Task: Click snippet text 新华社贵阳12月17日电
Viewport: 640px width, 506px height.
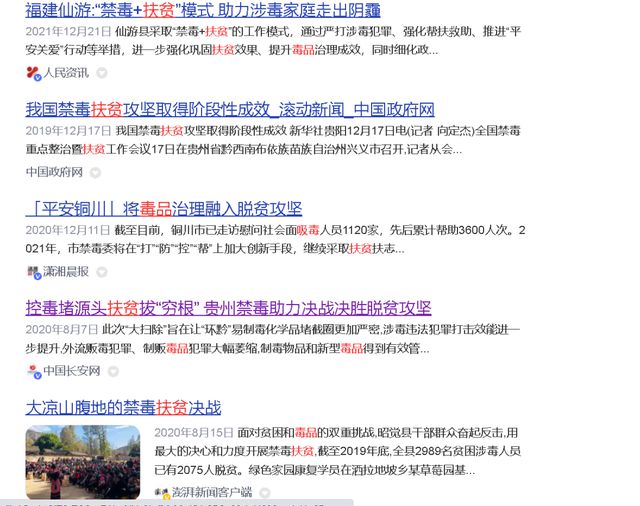Action: [348, 131]
